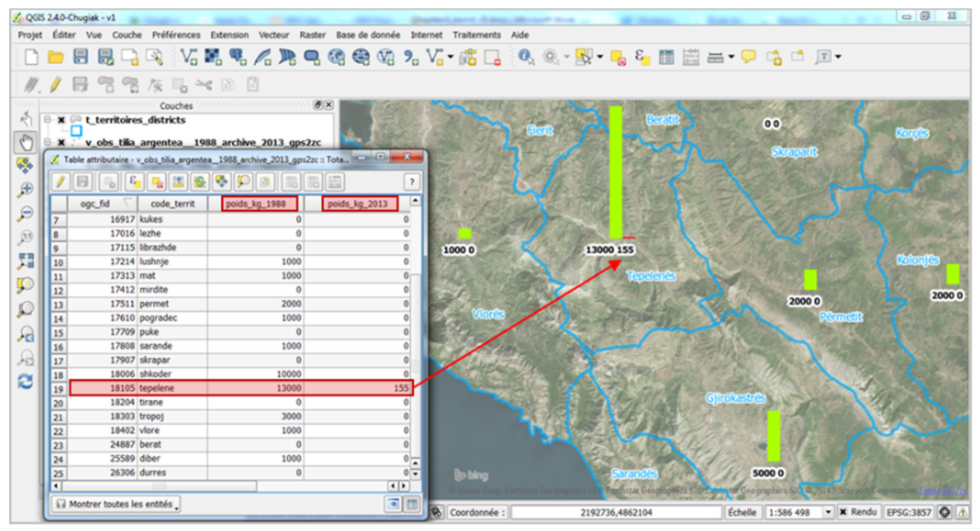Click the Refresh icon in left toolbar

(25, 381)
